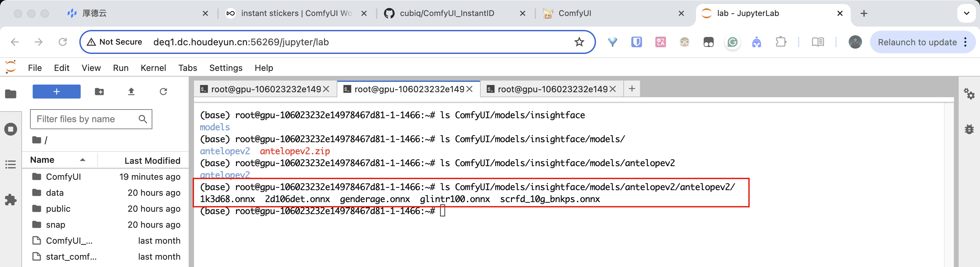This screenshot has width=980, height=267.
Task: Open the ComfyUI folder in file list
Action: point(63,177)
